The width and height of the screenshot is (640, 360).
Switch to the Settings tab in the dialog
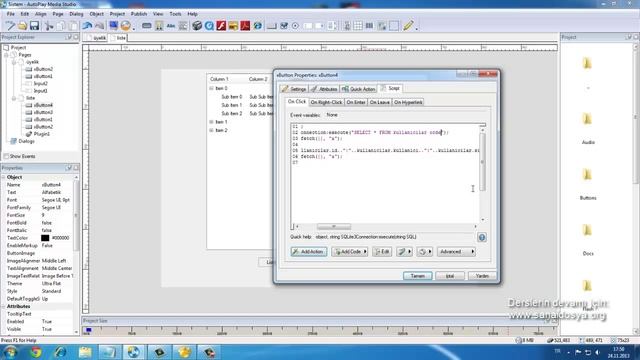tap(293, 89)
